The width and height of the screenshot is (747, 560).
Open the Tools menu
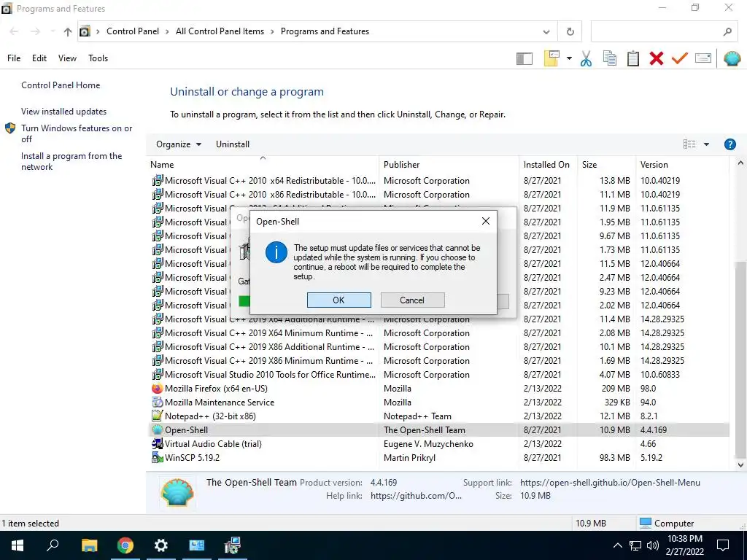tap(98, 58)
